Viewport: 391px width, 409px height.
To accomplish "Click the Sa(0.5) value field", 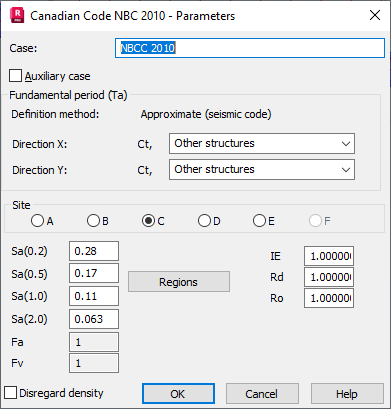I will coord(94,273).
